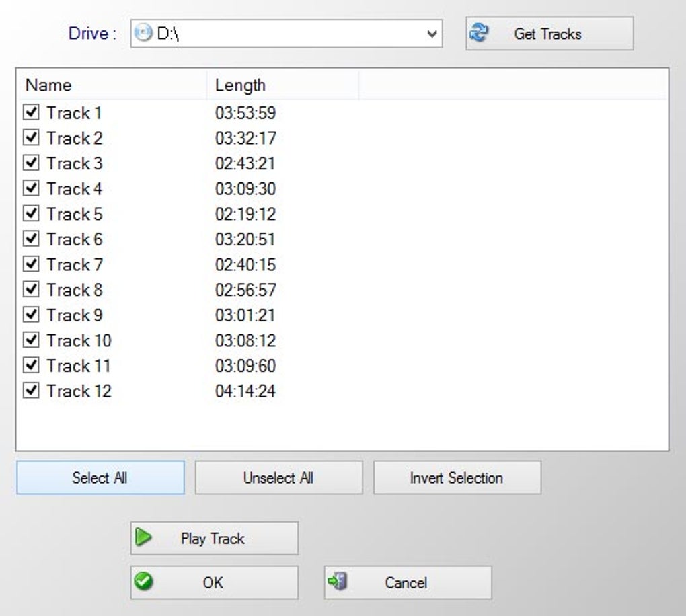686x616 pixels.
Task: Toggle the Track 4 checkbox
Action: [31, 188]
